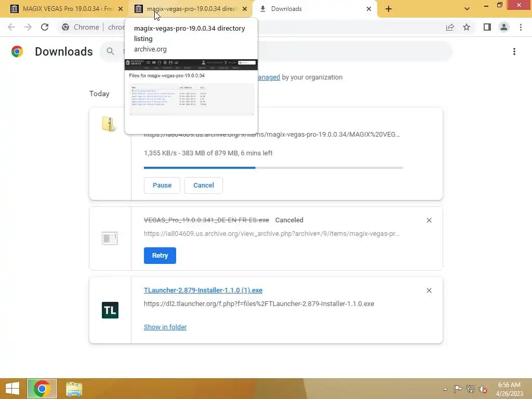Open Chrome main three-dot menu
Screen dimensions: 532x399
coord(521,27)
